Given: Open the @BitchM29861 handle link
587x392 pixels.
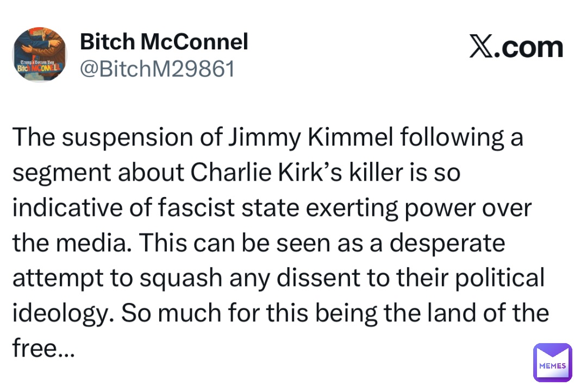Looking at the screenshot, I should [157, 69].
